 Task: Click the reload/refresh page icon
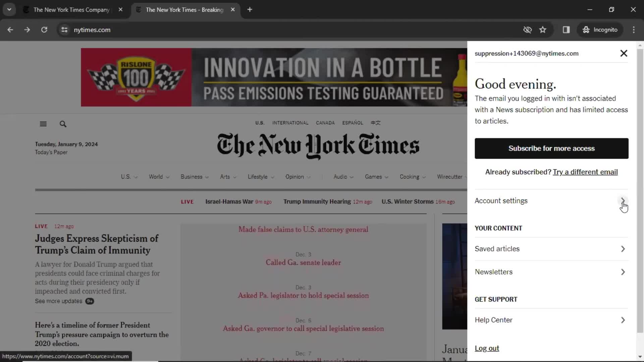point(44,29)
